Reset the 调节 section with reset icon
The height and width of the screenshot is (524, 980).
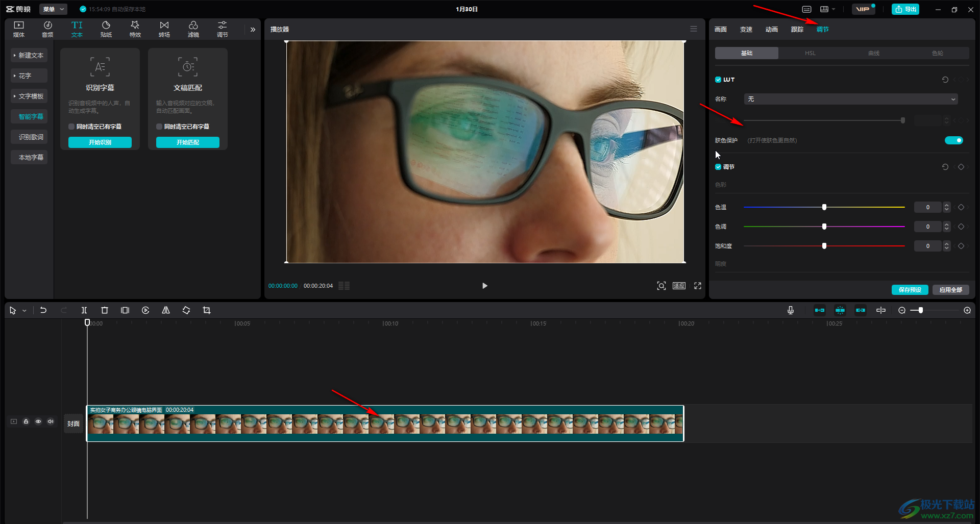pyautogui.click(x=945, y=167)
